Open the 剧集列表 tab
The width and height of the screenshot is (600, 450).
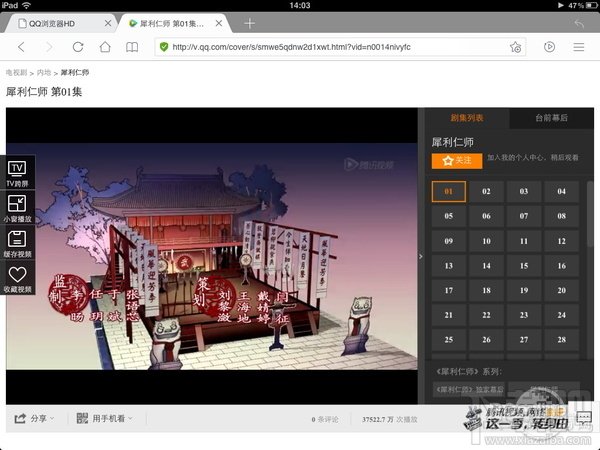[x=467, y=118]
